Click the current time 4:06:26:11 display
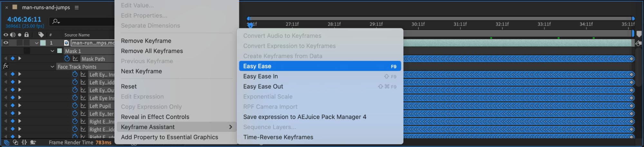The width and height of the screenshot is (644, 147). pyautogui.click(x=24, y=19)
